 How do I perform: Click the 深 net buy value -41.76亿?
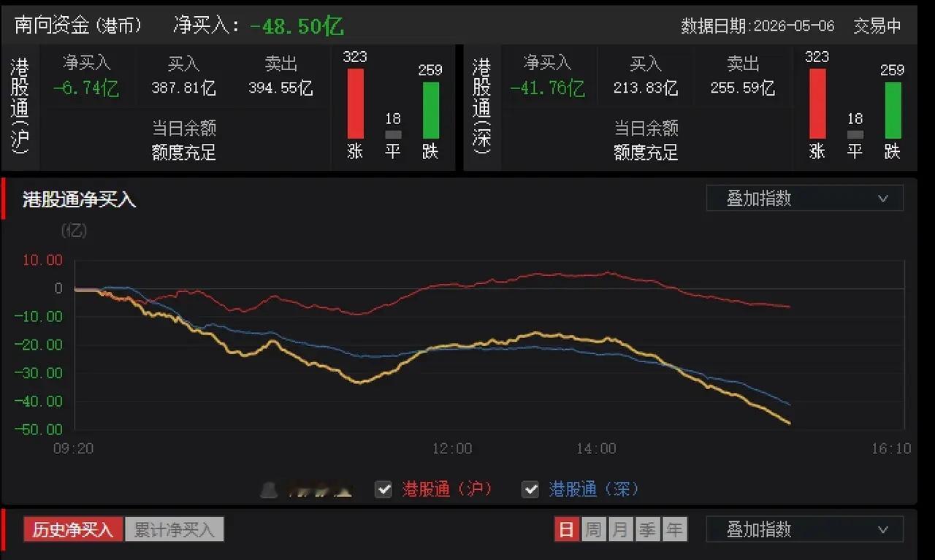pyautogui.click(x=548, y=89)
